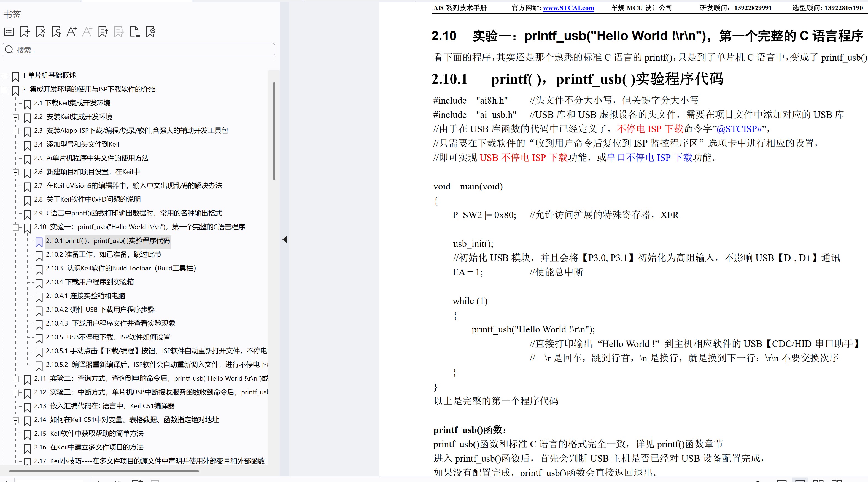Click the delete bookmark icon
868x482 pixels.
point(41,32)
